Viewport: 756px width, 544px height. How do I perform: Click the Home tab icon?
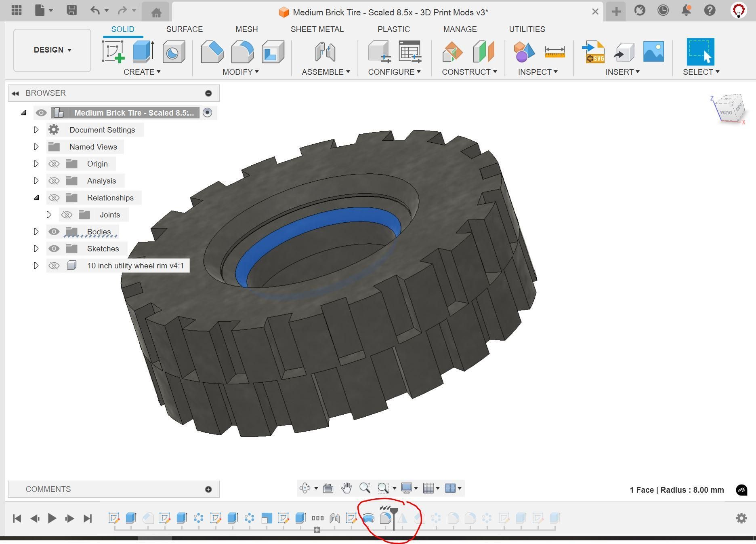[x=156, y=12]
